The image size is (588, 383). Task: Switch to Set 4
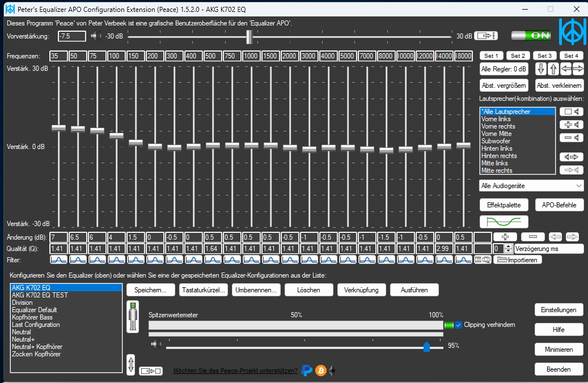569,56
